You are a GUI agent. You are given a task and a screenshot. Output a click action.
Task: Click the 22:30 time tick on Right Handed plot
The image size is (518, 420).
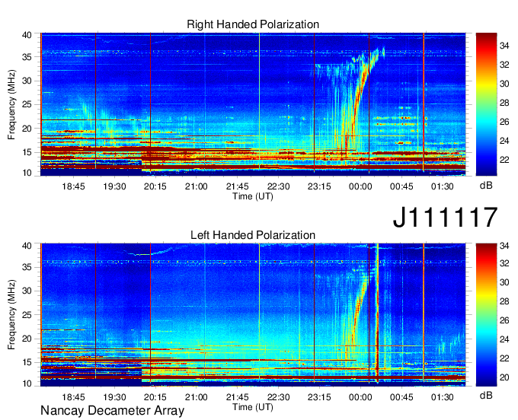[x=279, y=186]
